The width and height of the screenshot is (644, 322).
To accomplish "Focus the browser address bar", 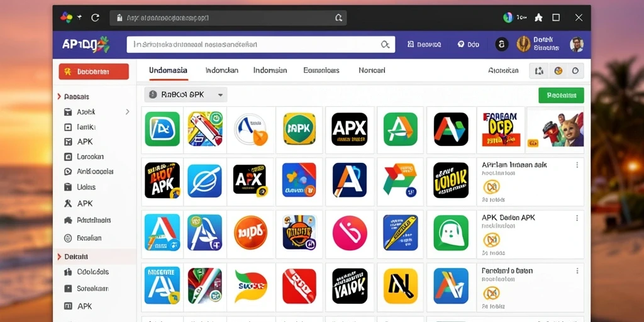I will (x=228, y=18).
